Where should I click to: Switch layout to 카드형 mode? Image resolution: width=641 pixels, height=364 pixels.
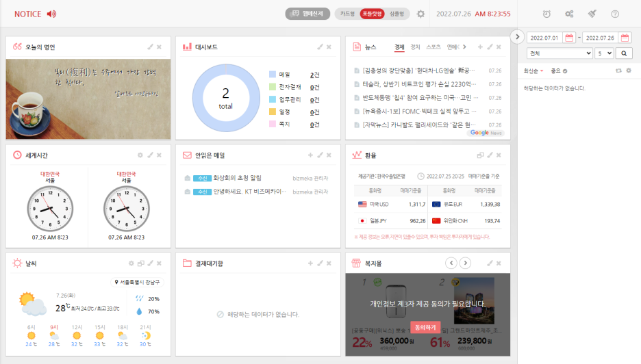click(x=347, y=14)
